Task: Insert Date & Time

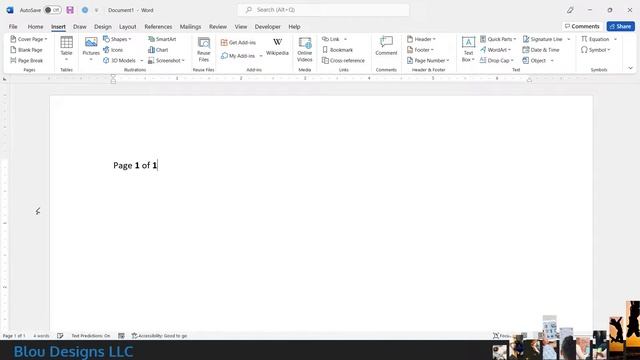Action: tap(541, 50)
